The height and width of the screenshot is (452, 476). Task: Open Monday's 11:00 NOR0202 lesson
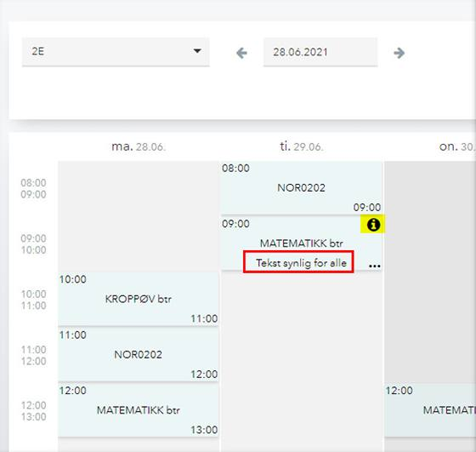point(138,355)
